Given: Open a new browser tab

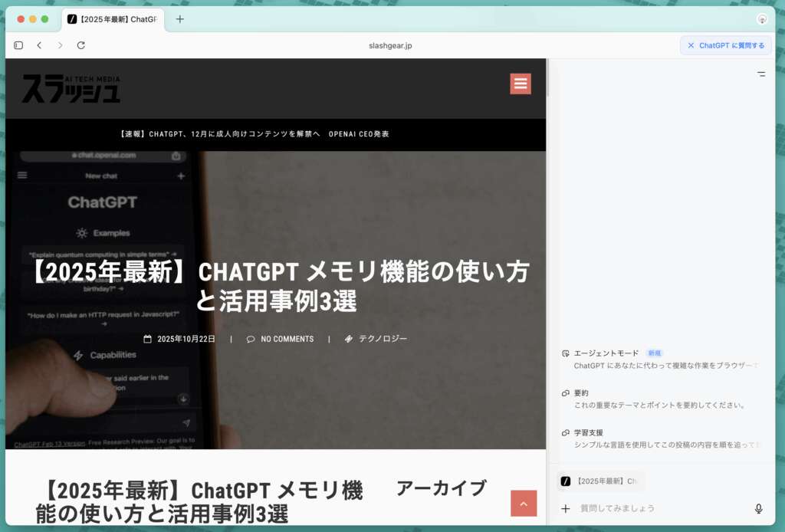Looking at the screenshot, I should coord(179,18).
